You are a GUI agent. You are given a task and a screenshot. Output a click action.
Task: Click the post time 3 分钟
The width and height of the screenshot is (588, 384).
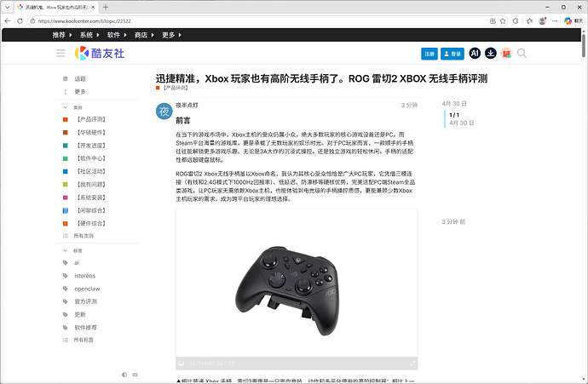(x=409, y=106)
